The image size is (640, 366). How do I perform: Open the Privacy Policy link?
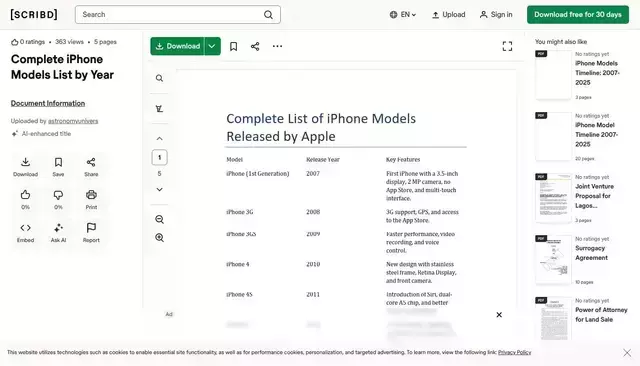click(514, 352)
